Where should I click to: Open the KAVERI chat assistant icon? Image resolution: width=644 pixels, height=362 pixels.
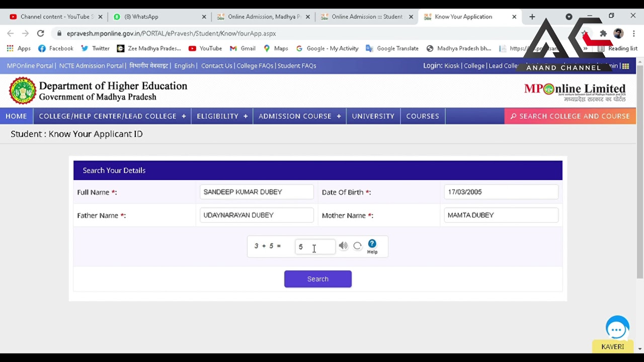pyautogui.click(x=617, y=329)
